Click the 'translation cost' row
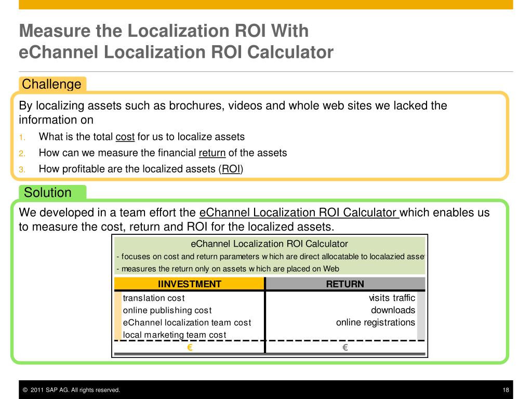The image size is (532, 399). point(154,298)
